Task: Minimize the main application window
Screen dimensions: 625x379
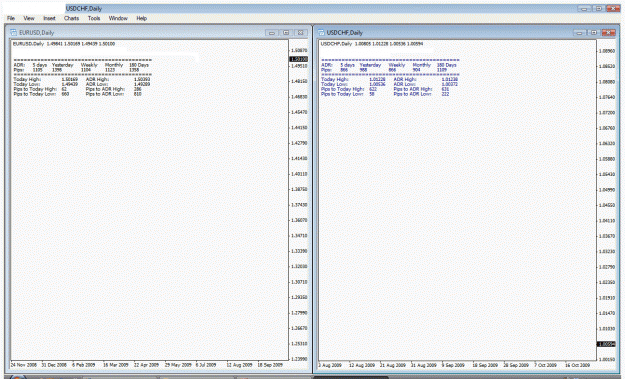Action: click(x=584, y=8)
